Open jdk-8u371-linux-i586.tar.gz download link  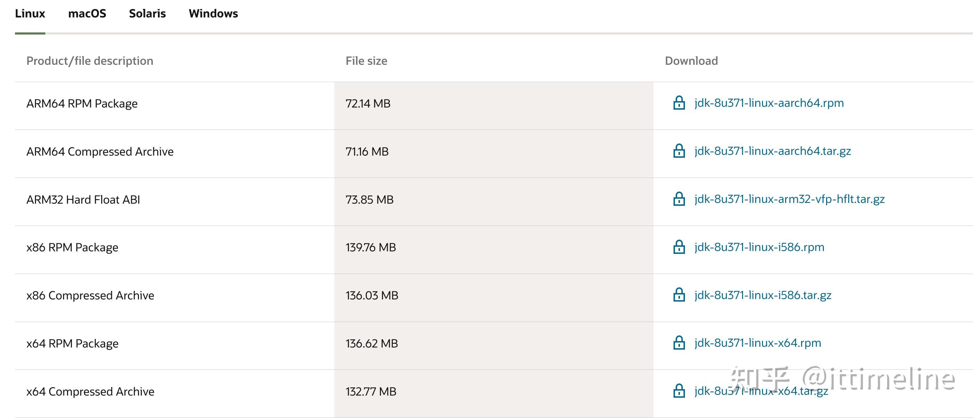point(763,295)
